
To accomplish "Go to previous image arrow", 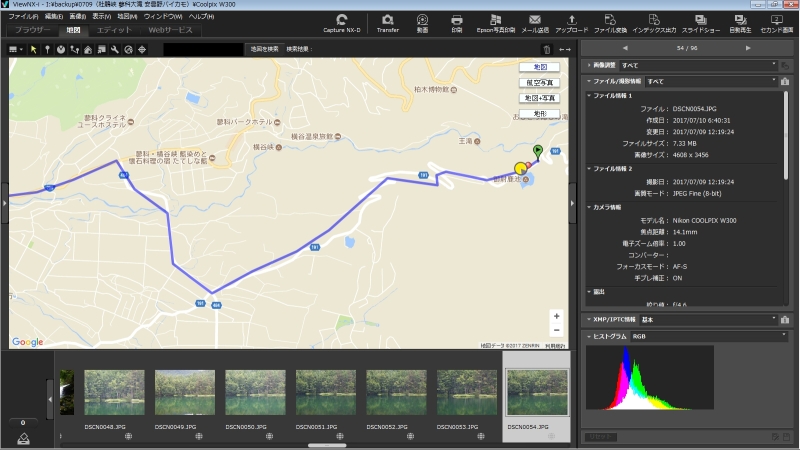I will pyautogui.click(x=625, y=48).
